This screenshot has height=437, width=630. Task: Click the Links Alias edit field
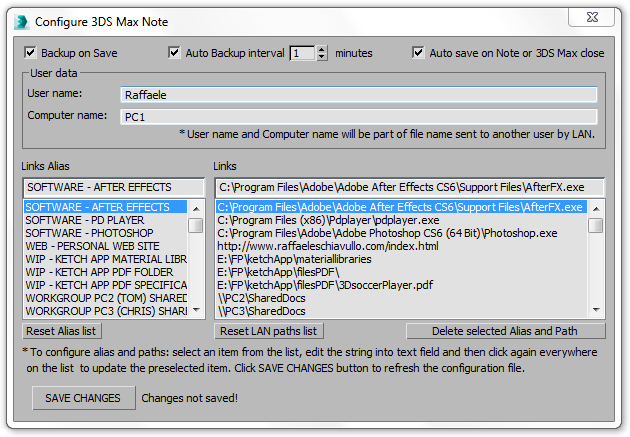pos(114,187)
